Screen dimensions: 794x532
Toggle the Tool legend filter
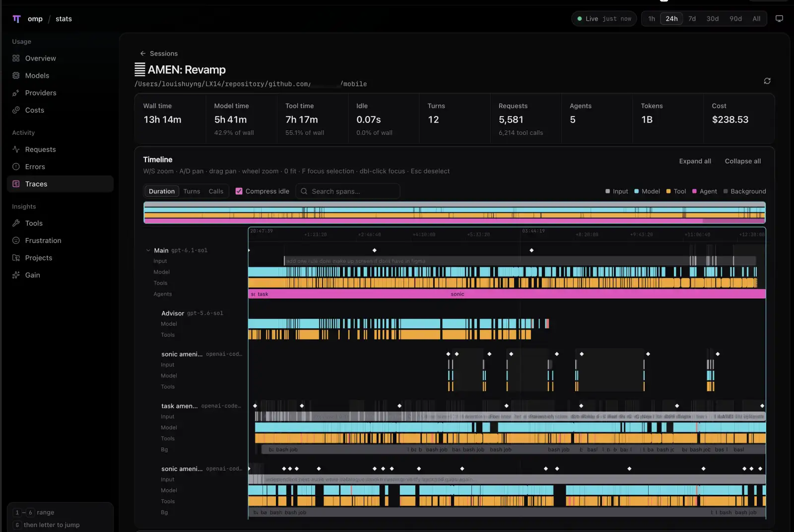(676, 191)
